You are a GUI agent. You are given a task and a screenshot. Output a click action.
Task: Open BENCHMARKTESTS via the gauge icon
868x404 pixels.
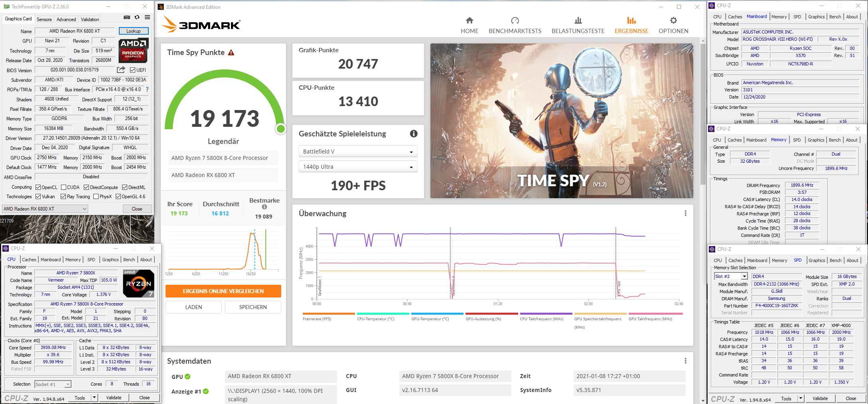click(x=515, y=20)
